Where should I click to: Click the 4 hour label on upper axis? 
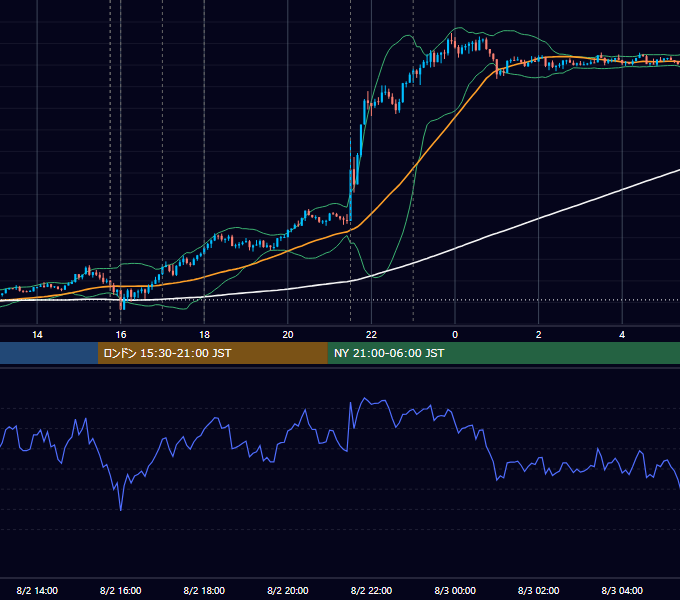click(622, 335)
